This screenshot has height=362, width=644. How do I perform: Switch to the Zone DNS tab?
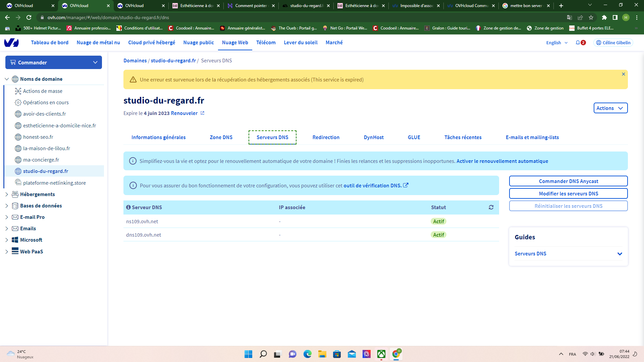pos(221,137)
